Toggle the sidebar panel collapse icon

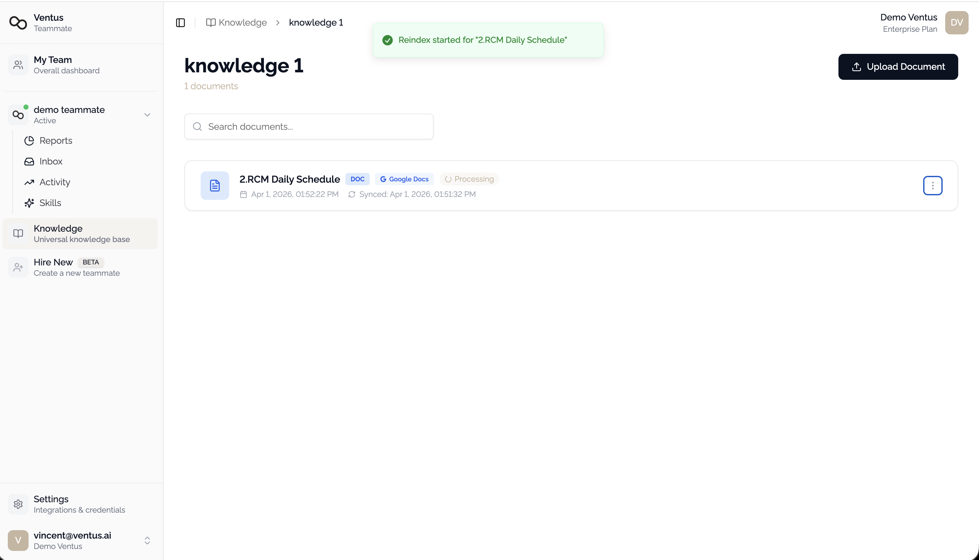click(180, 22)
